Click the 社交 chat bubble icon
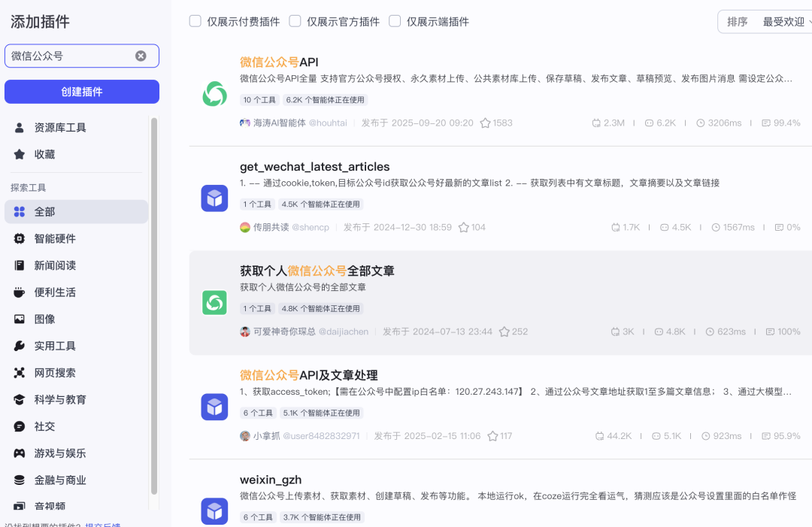This screenshot has width=812, height=527. coord(19,426)
